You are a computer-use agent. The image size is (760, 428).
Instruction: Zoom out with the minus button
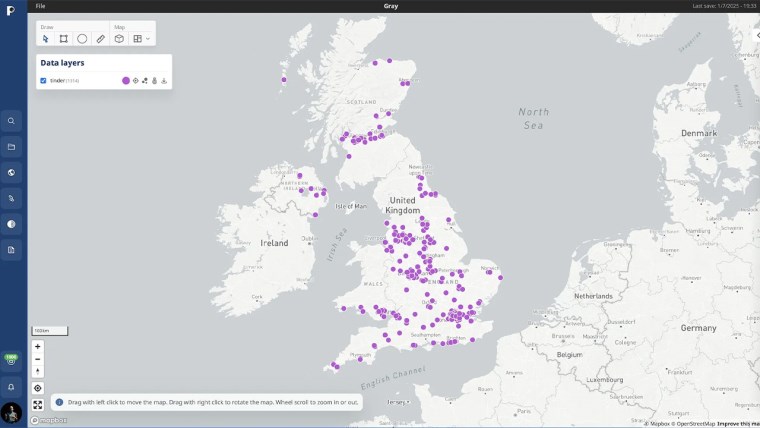(38, 359)
